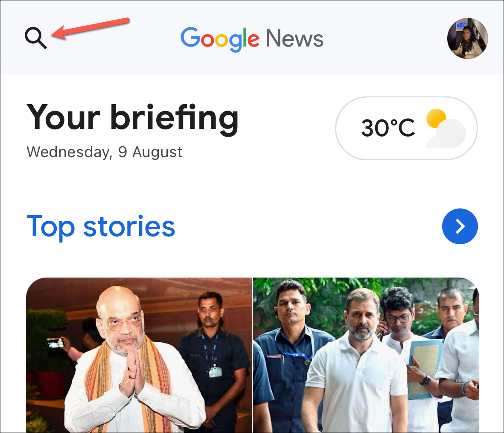
Task: Open the Top stories section link
Action: coord(101,227)
